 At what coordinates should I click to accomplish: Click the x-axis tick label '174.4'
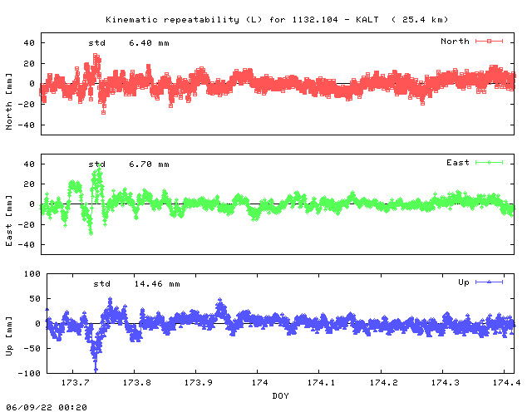[506, 383]
